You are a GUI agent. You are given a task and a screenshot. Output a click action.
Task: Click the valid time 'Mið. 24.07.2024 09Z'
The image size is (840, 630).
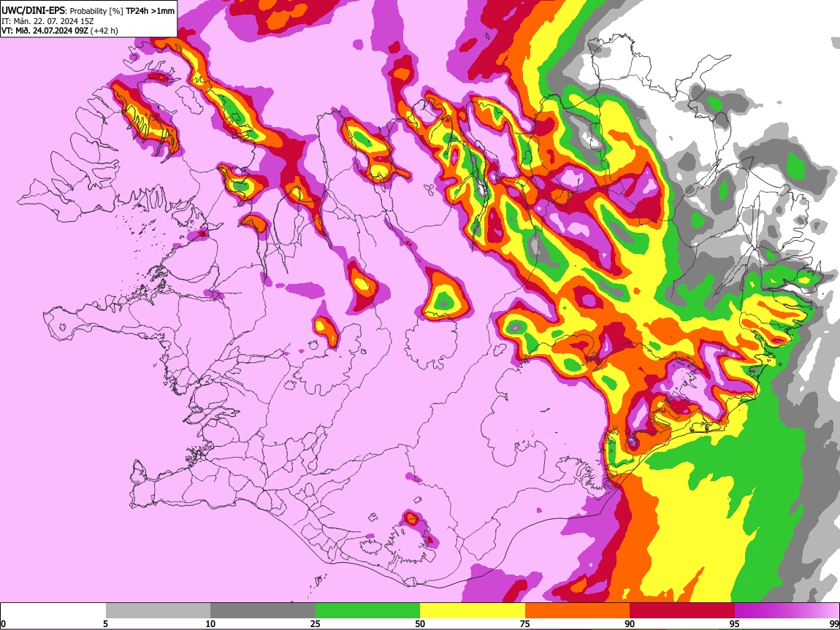[50, 31]
